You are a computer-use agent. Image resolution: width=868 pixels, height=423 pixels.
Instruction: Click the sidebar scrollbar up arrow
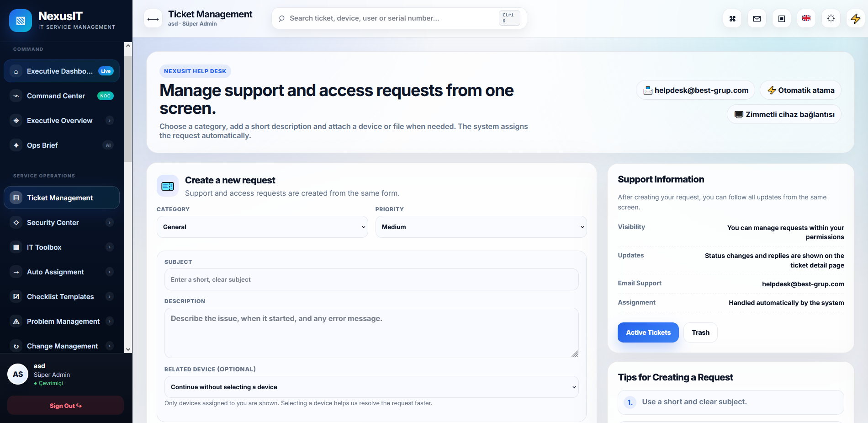click(128, 46)
